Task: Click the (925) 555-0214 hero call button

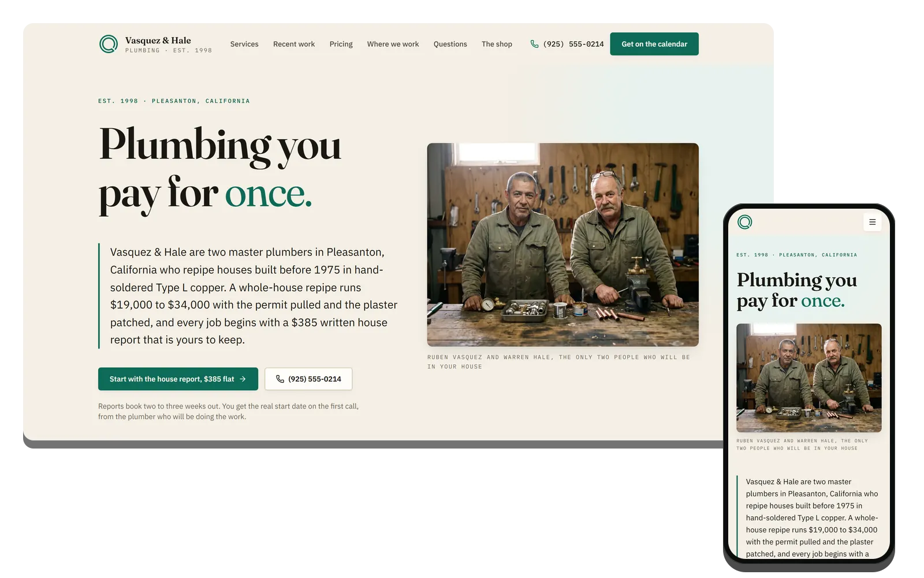Action: click(x=308, y=379)
